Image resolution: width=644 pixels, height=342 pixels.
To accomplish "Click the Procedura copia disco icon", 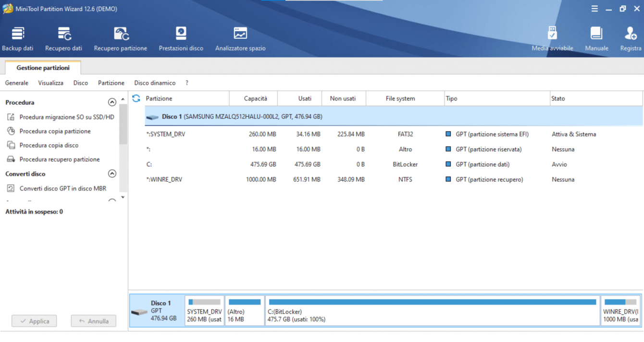I will [x=11, y=145].
